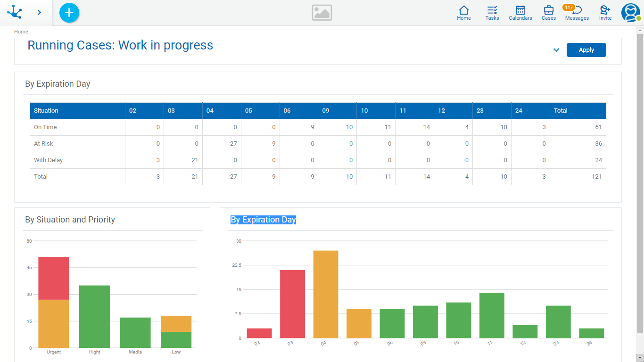Screen dimensions: 644x362
Task: Click the scrollbar down arrow
Action: [640, 358]
